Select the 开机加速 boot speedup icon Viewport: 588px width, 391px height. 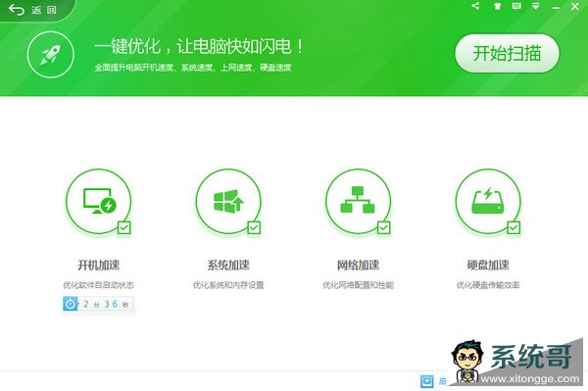(99, 201)
